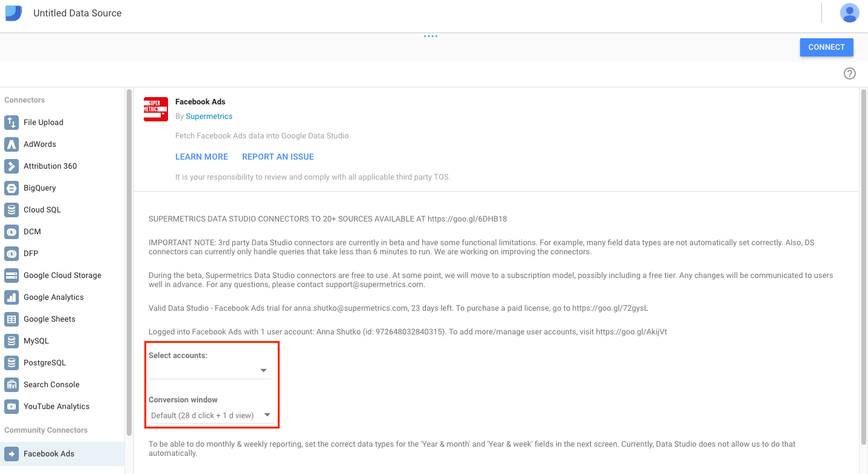868x474 pixels.
Task: Open the Conversion window dropdown
Action: [x=210, y=415]
